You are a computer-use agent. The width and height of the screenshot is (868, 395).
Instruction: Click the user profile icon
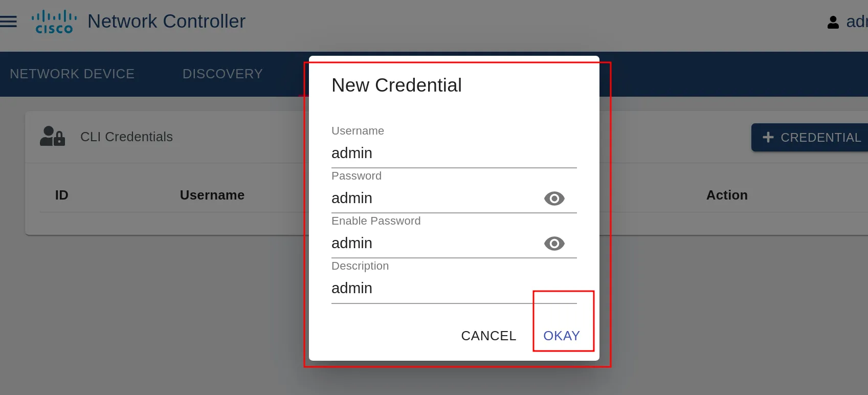pos(833,22)
